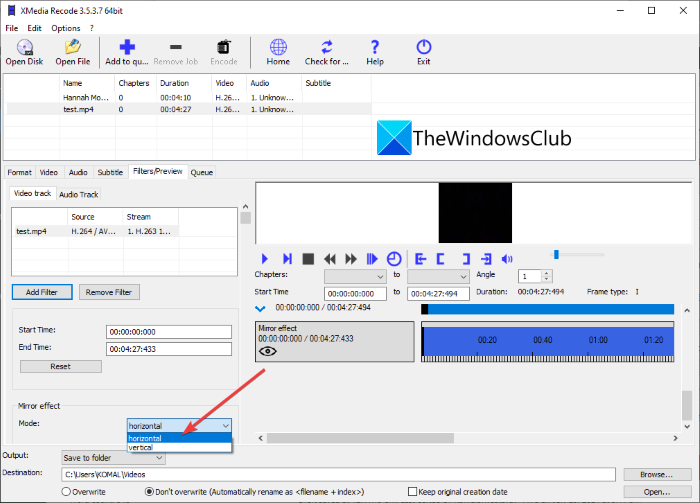Click the go to start marker icon
The height and width of the screenshot is (503, 700).
click(420, 259)
